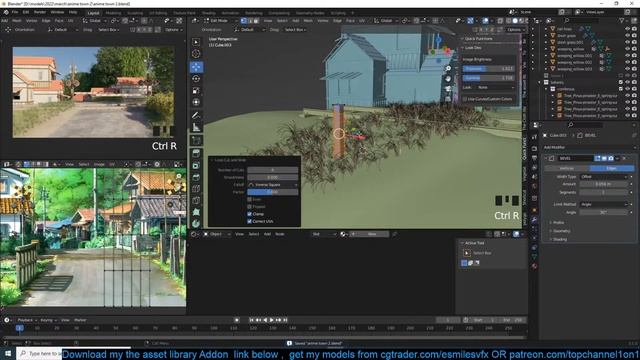Screen dimensions: 640x360
Task: Switch to face select mode
Action: pyautogui.click(x=256, y=20)
